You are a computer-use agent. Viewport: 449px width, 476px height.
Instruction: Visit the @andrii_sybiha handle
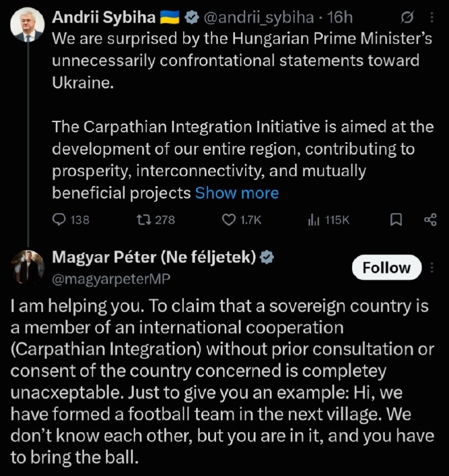259,18
